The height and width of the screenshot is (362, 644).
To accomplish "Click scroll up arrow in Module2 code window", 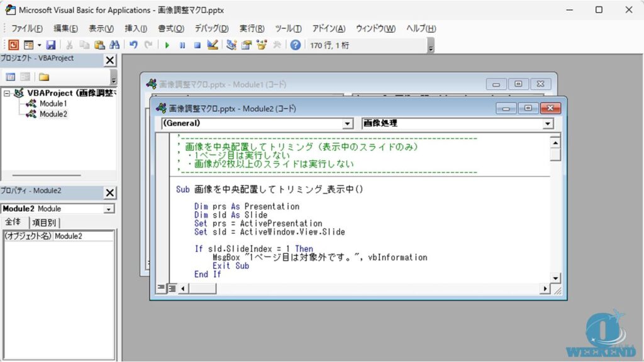I will point(555,143).
